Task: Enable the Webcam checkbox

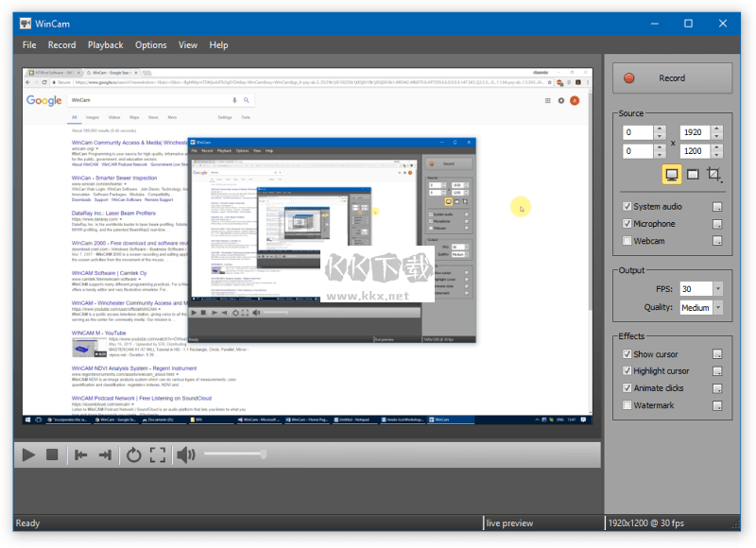Action: pos(627,241)
